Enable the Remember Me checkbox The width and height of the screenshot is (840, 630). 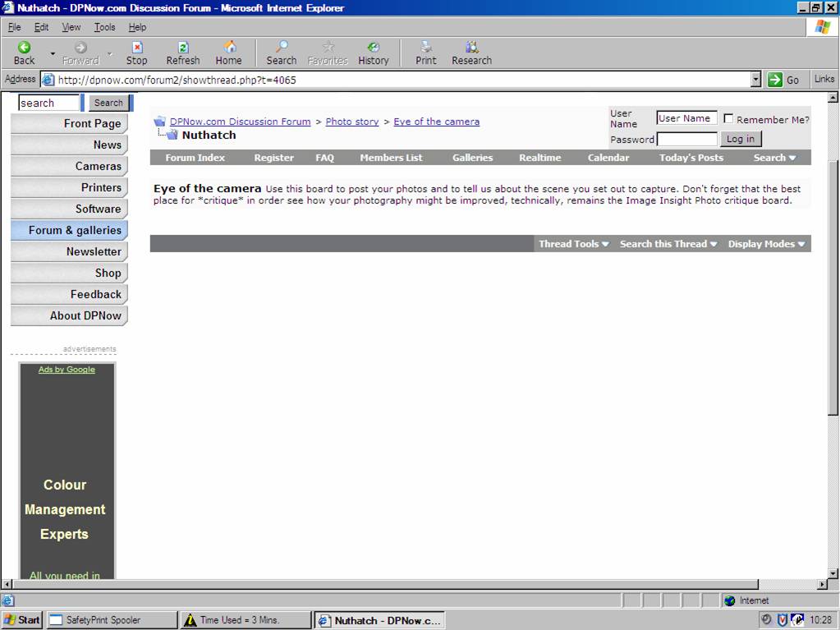pyautogui.click(x=728, y=119)
